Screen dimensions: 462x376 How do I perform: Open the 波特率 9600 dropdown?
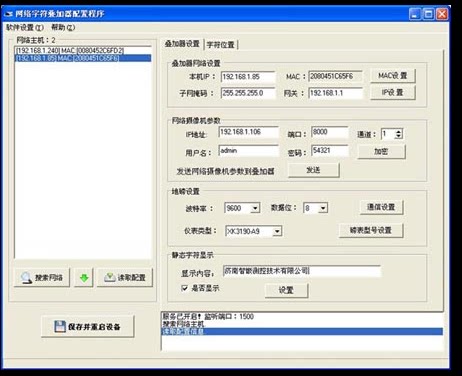point(255,208)
